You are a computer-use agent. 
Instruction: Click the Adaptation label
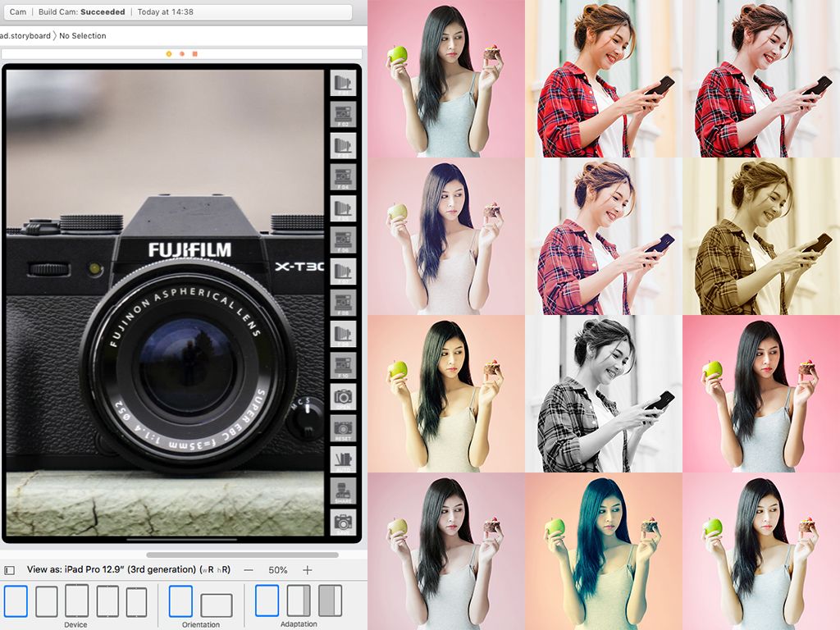(x=299, y=624)
